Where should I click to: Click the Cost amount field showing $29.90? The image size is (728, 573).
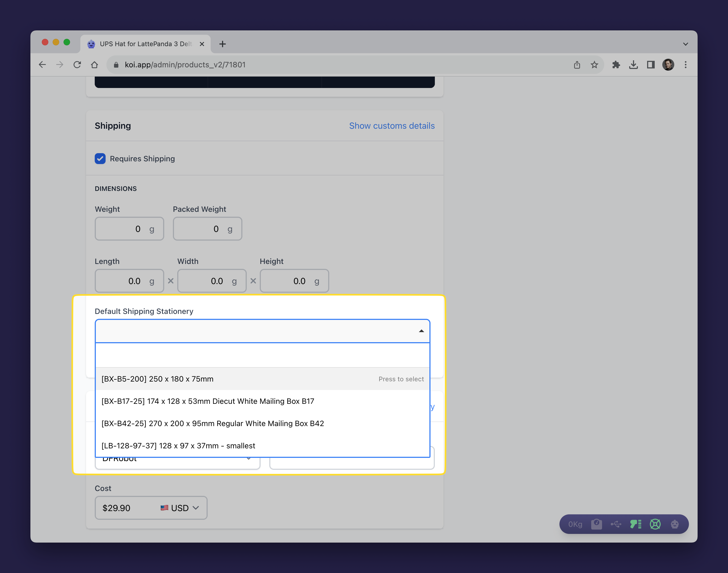(x=127, y=508)
